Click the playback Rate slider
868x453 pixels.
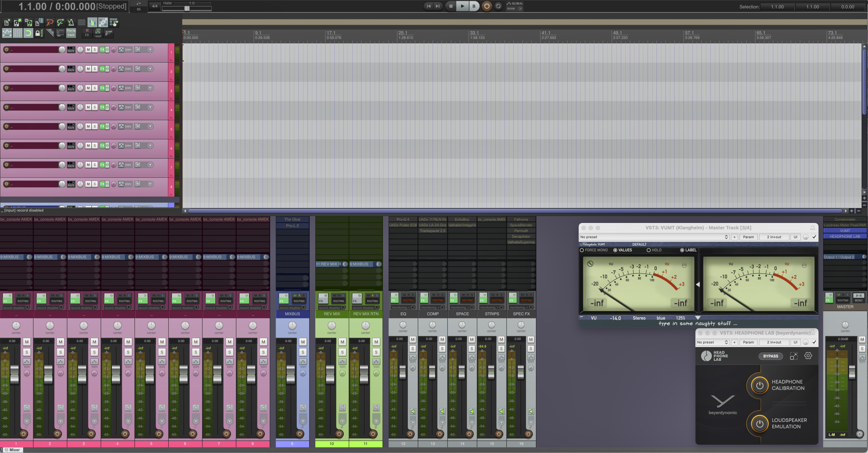pos(187,8)
